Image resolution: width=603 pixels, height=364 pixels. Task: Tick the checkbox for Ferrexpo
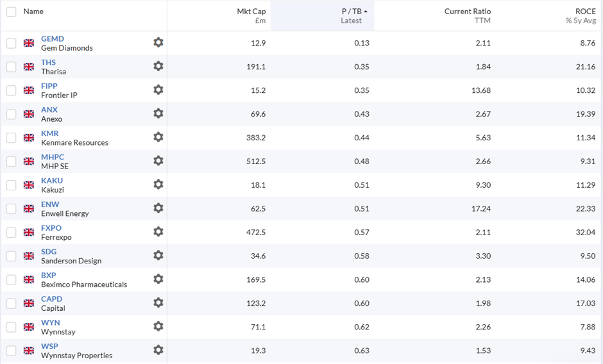[x=12, y=232]
